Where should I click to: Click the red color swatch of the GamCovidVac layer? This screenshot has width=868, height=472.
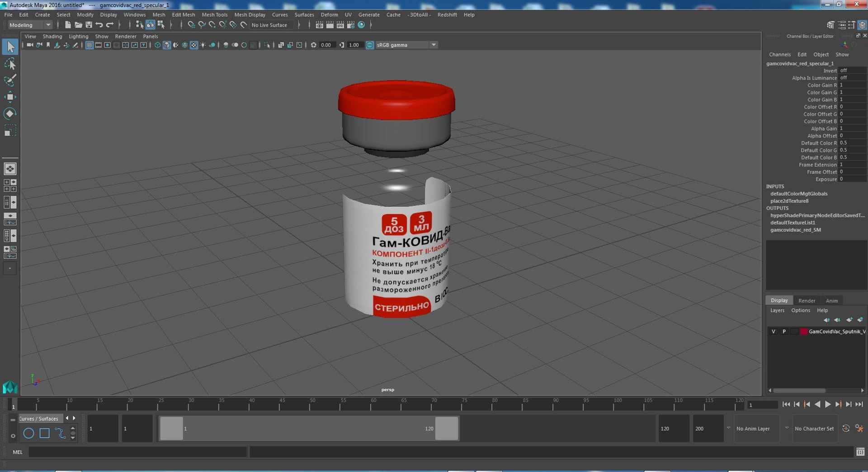803,332
